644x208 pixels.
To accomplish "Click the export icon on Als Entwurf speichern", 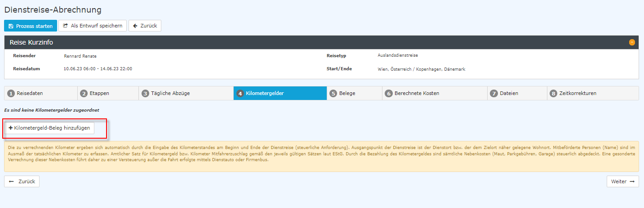I will click(x=66, y=26).
